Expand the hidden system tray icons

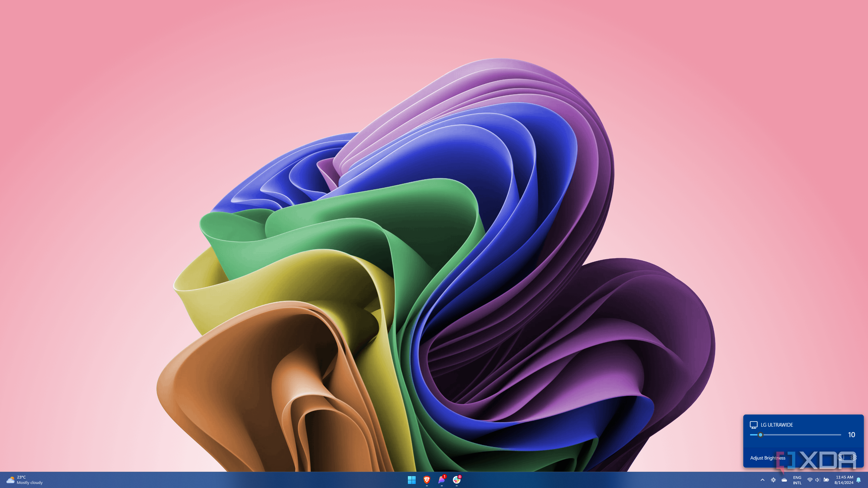point(763,480)
